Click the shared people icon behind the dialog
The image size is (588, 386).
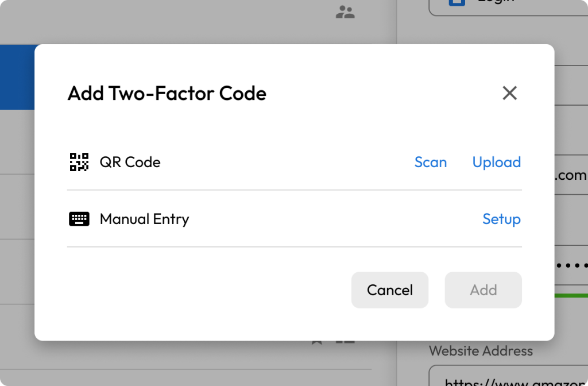(x=345, y=12)
